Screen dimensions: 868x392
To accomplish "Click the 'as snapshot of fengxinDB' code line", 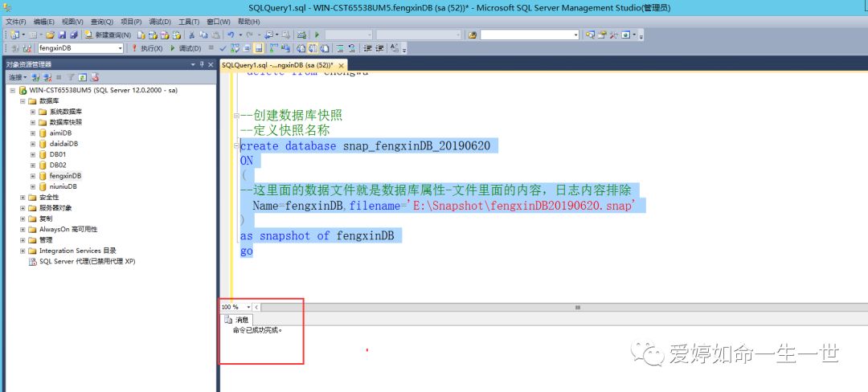I will point(317,235).
